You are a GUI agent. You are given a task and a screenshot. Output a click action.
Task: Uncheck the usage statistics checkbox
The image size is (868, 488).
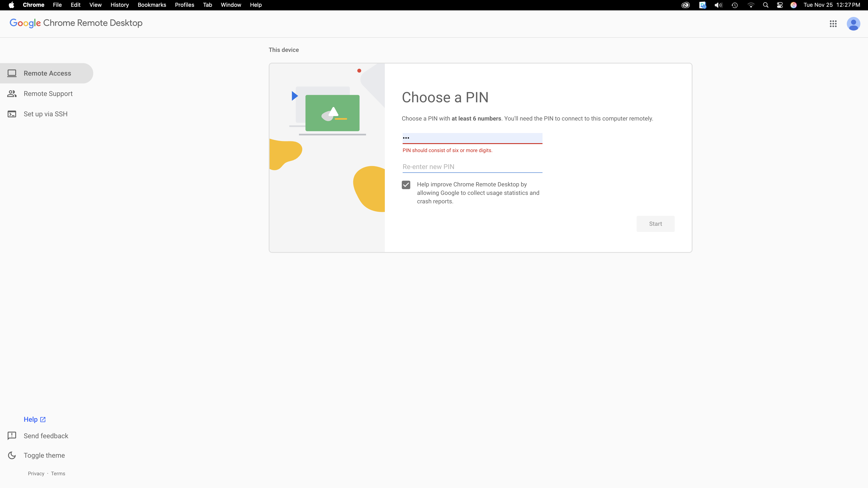(406, 184)
